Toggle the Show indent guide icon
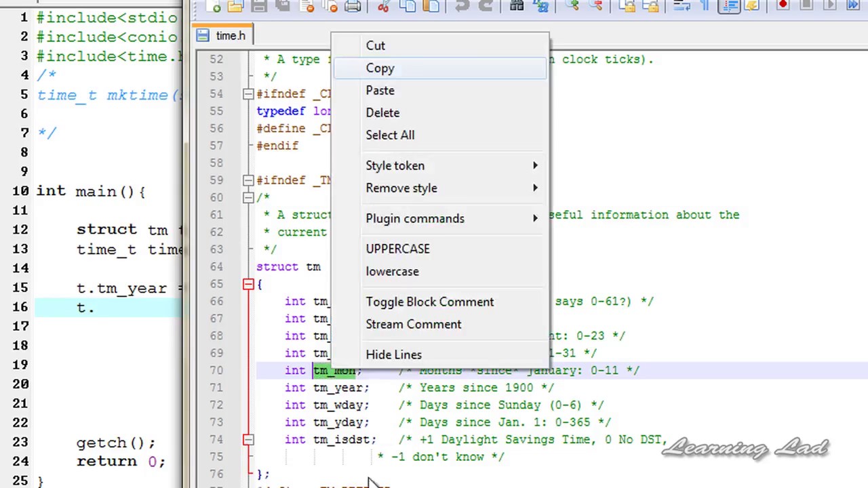The image size is (868, 488). coord(730,6)
